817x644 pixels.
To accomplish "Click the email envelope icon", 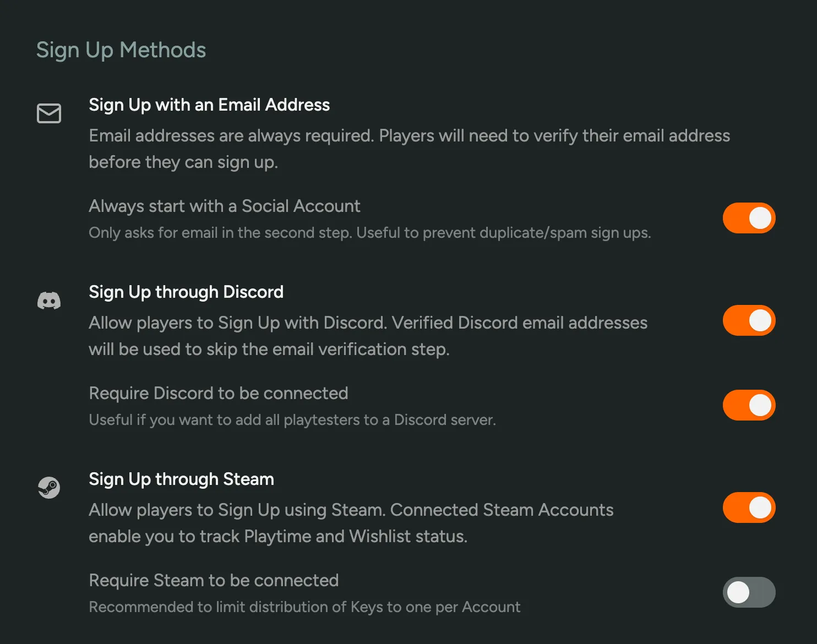I will click(48, 114).
